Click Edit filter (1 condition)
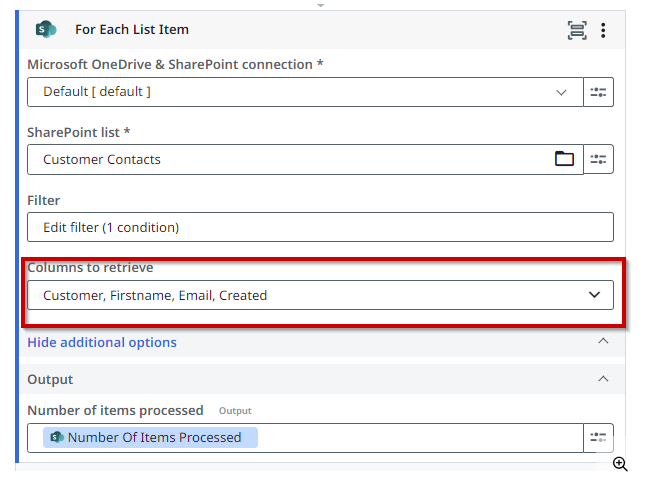The width and height of the screenshot is (667, 501). pos(111,227)
